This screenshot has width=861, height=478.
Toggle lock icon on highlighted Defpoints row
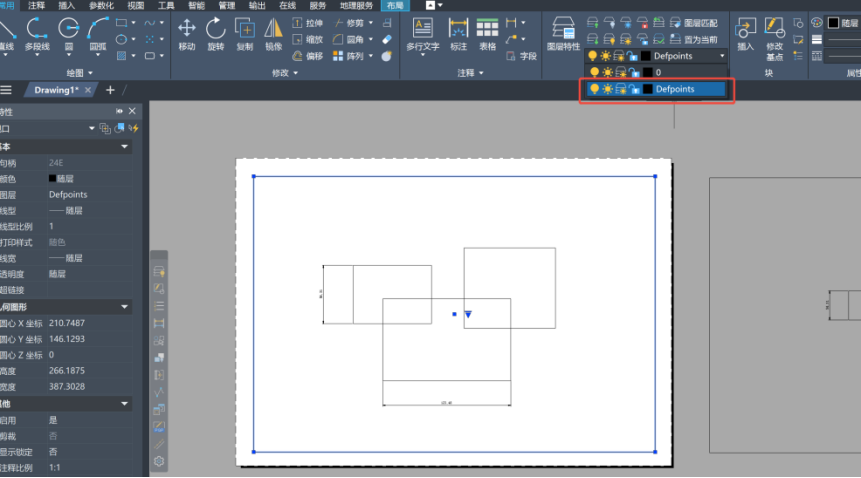click(x=634, y=89)
